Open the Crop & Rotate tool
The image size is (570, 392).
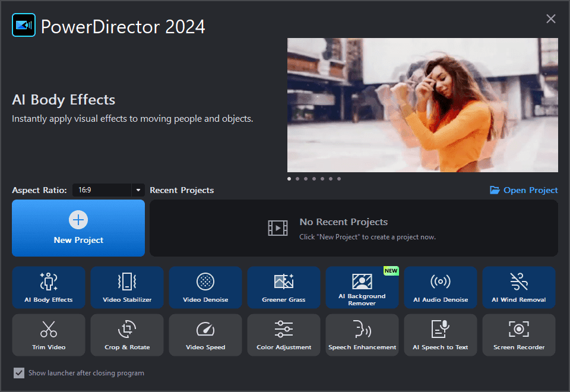127,335
